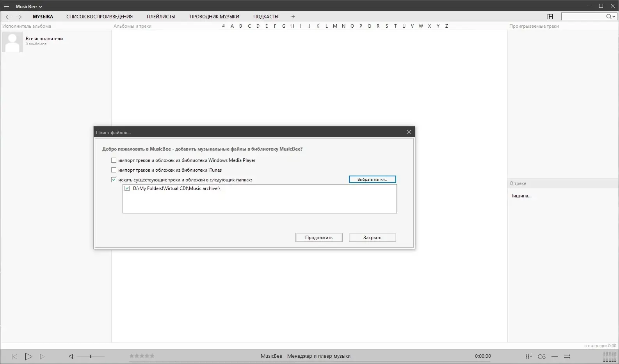Open the MusicBee hamburger menu

(6, 6)
